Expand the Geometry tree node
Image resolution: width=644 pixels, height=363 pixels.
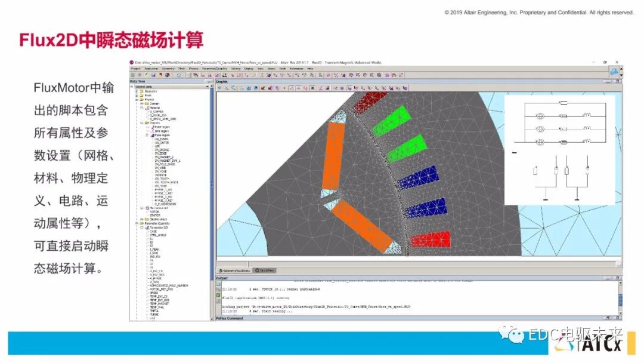[137, 91]
